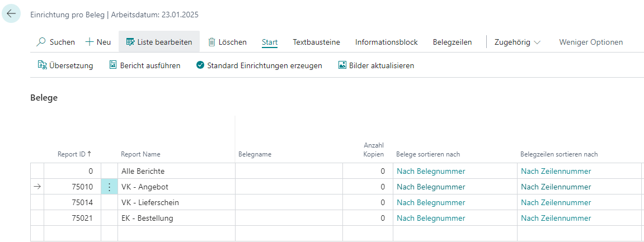Viewport: 644px width, 242px height.
Task: Switch to the Textbausteine tab
Action: (x=316, y=42)
